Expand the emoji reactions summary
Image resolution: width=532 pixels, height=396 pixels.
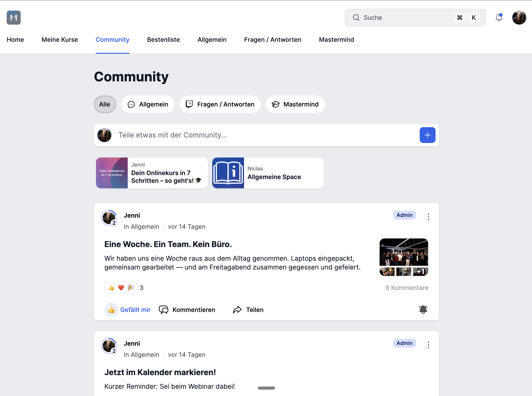pos(121,288)
